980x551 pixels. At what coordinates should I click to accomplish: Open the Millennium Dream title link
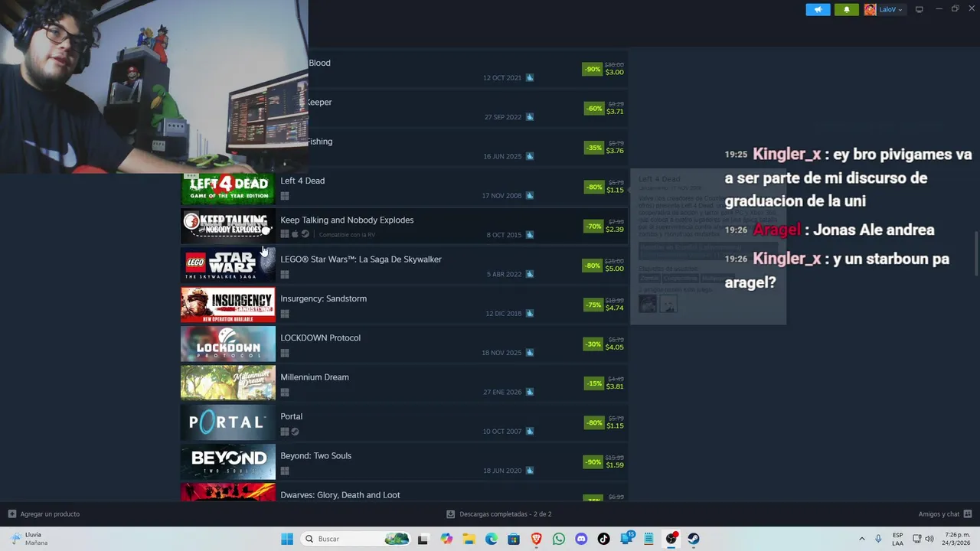[314, 377]
